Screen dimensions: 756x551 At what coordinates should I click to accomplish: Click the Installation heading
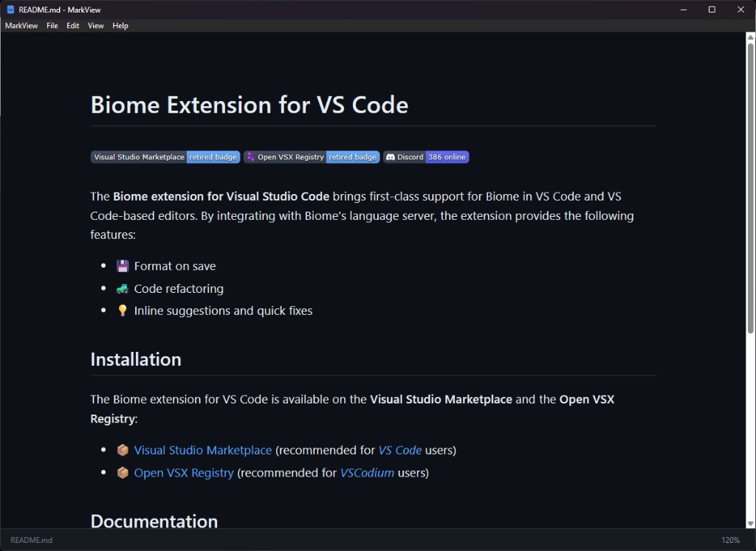(x=136, y=359)
